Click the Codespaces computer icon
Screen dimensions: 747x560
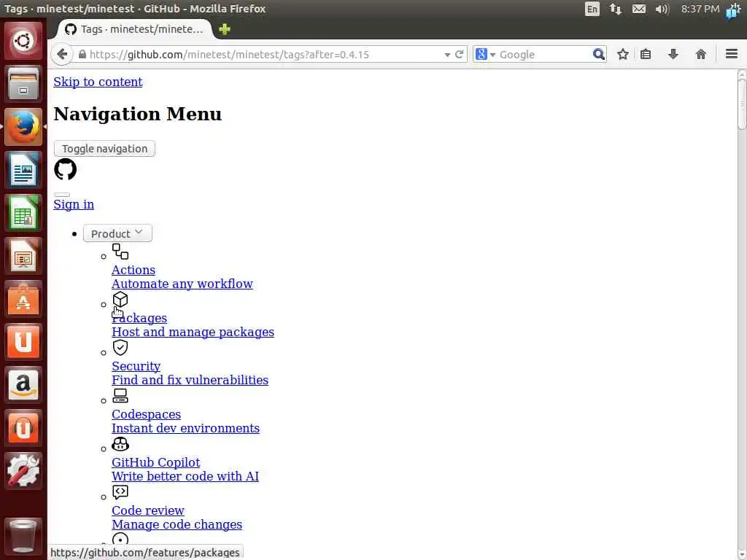click(x=120, y=396)
